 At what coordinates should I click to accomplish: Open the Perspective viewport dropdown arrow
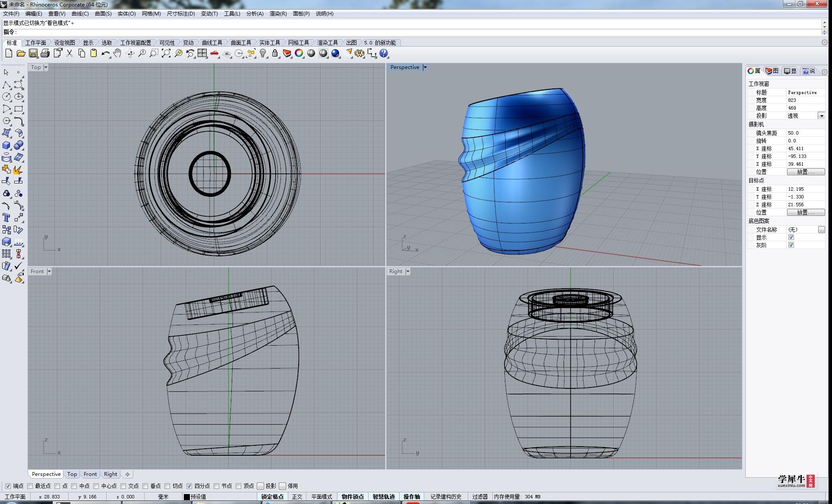tap(425, 67)
